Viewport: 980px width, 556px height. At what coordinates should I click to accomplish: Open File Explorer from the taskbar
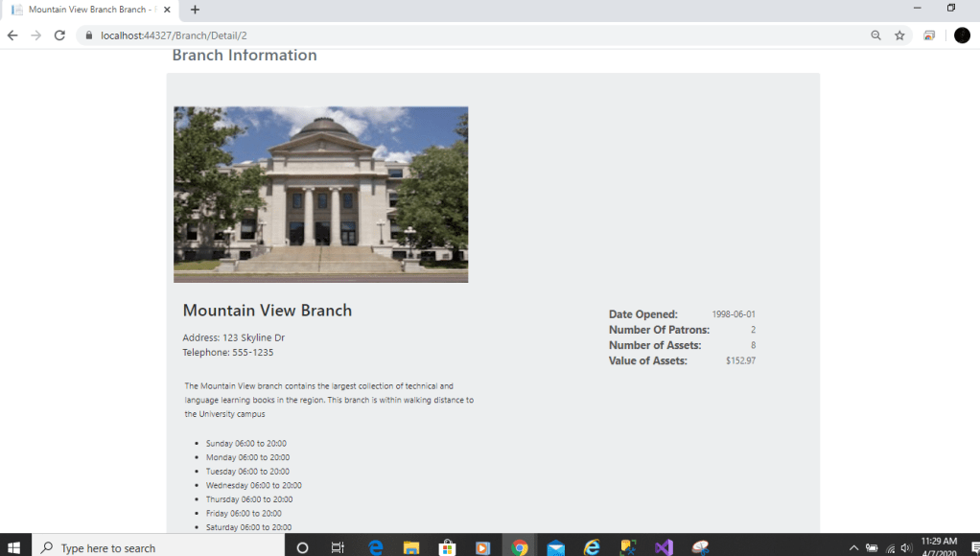(x=411, y=547)
